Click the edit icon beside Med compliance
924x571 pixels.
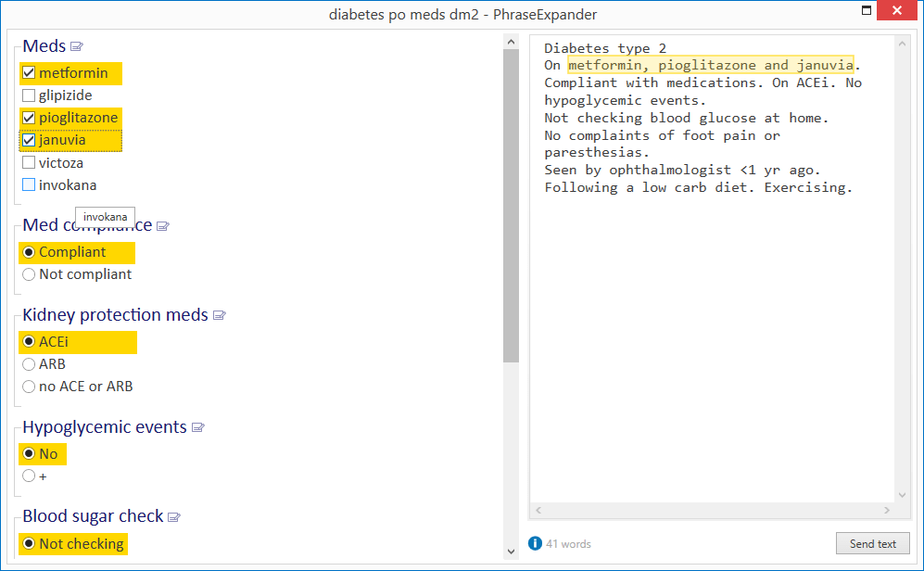point(163,226)
